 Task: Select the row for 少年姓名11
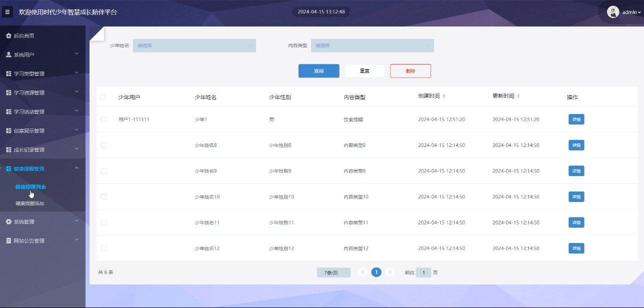pyautogui.click(x=103, y=222)
